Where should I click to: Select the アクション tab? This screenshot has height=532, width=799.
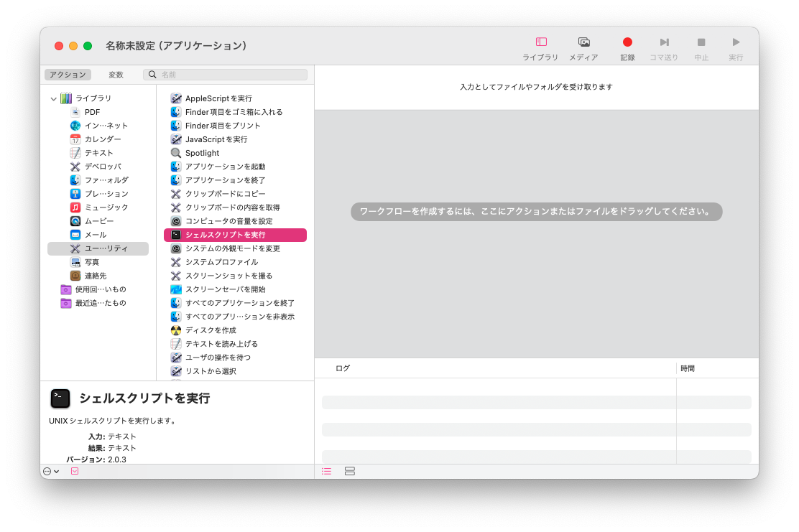click(x=68, y=75)
